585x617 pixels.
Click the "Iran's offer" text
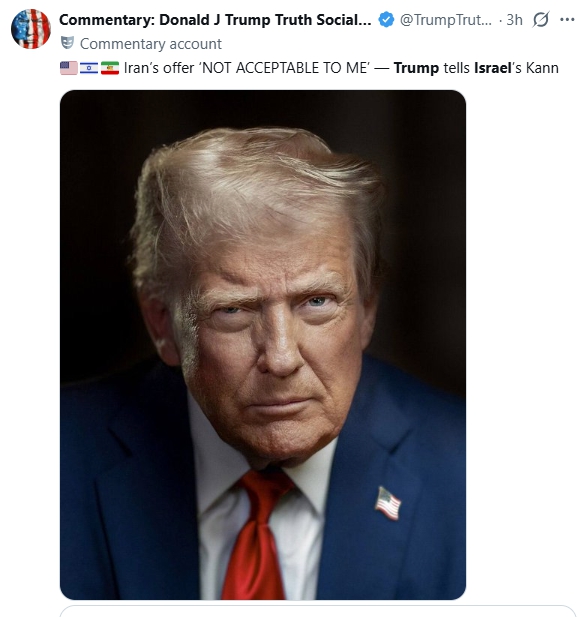coord(159,68)
